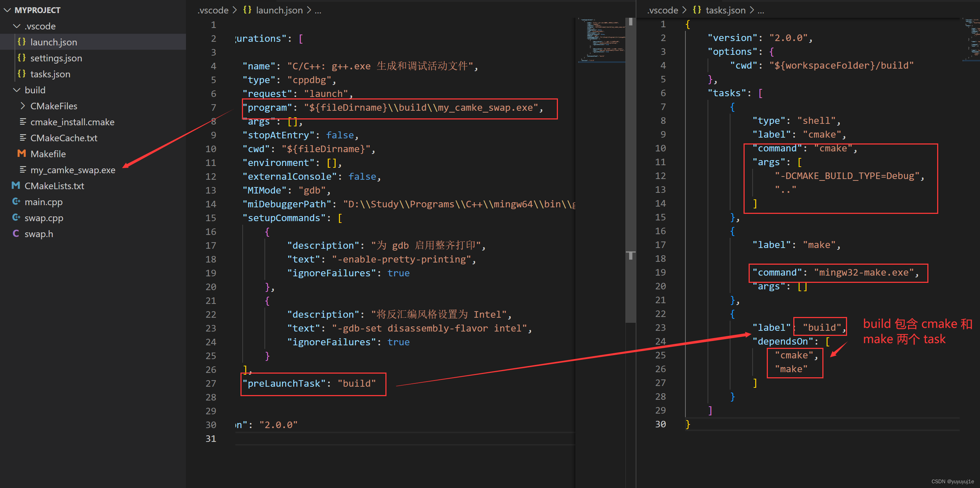
Task: Click tasks.json breadcrumb segment
Action: pos(725,10)
